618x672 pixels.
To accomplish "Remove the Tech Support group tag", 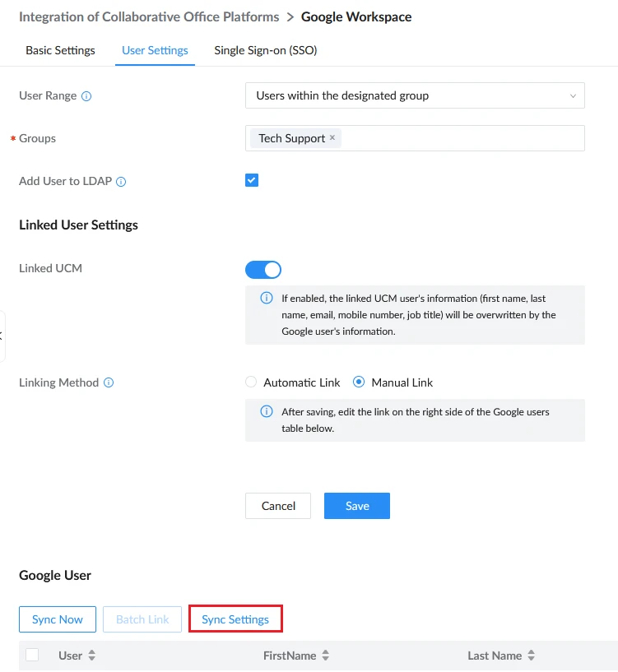I will 332,137.
